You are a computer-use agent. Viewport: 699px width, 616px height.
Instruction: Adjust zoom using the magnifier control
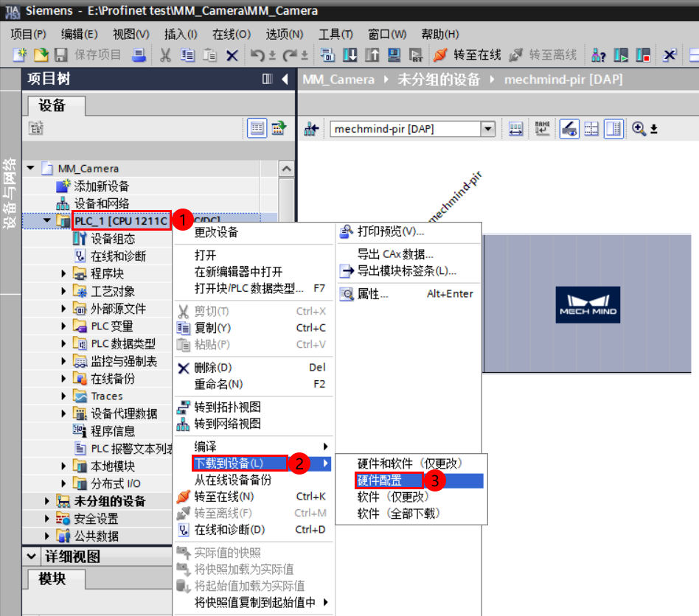click(x=638, y=128)
